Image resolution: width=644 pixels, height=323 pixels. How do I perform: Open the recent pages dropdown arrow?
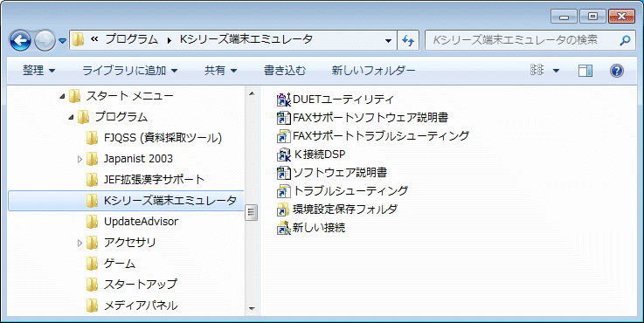[x=62, y=41]
